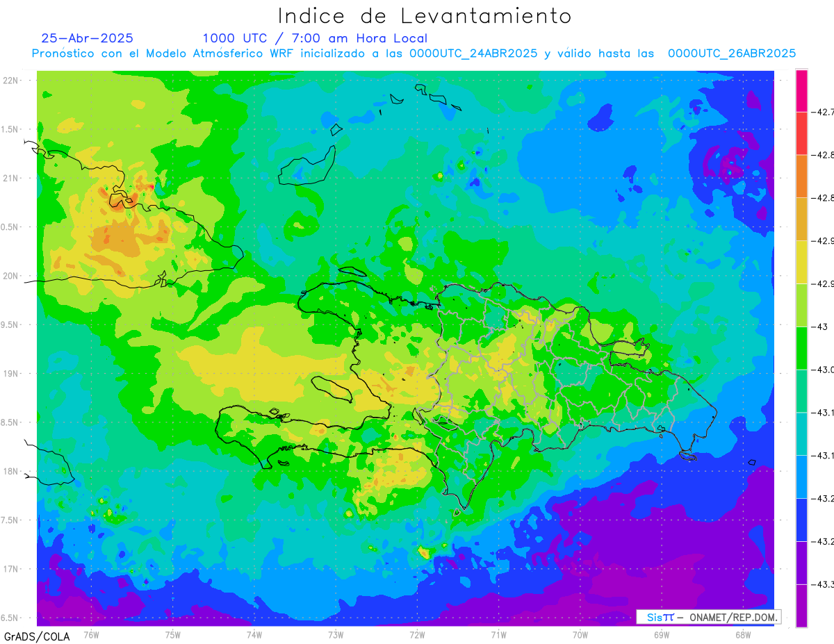Click the "SisTT - ONAMET/REP.DOM." label box

pyautogui.click(x=709, y=617)
